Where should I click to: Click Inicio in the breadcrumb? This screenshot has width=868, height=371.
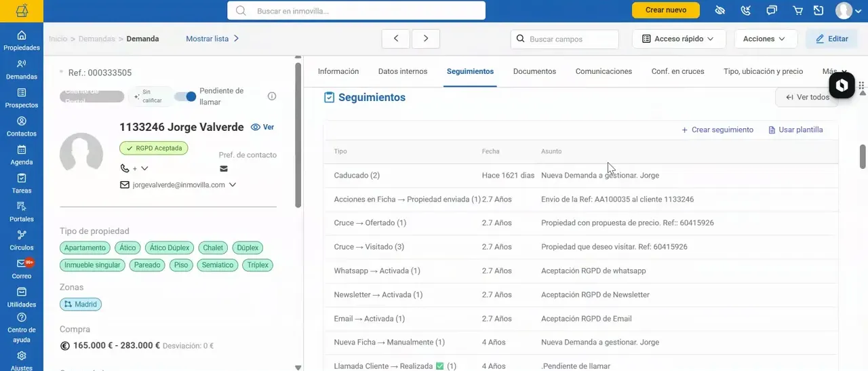click(x=58, y=39)
